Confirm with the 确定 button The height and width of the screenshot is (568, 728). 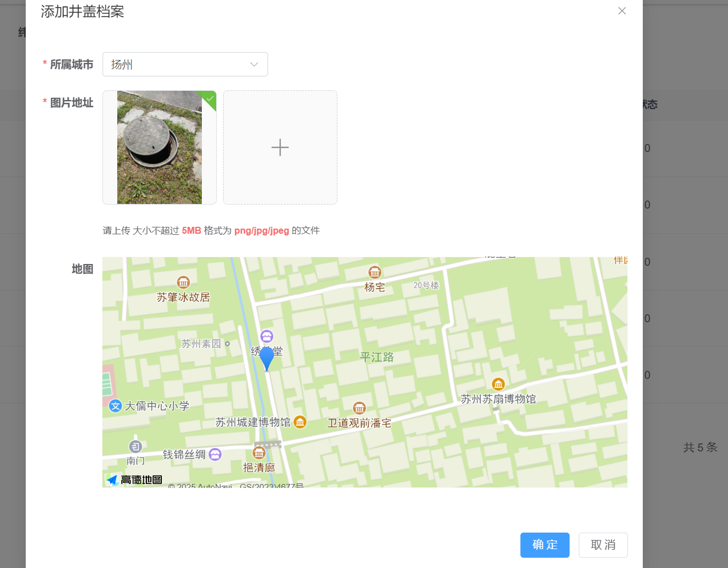click(x=545, y=545)
